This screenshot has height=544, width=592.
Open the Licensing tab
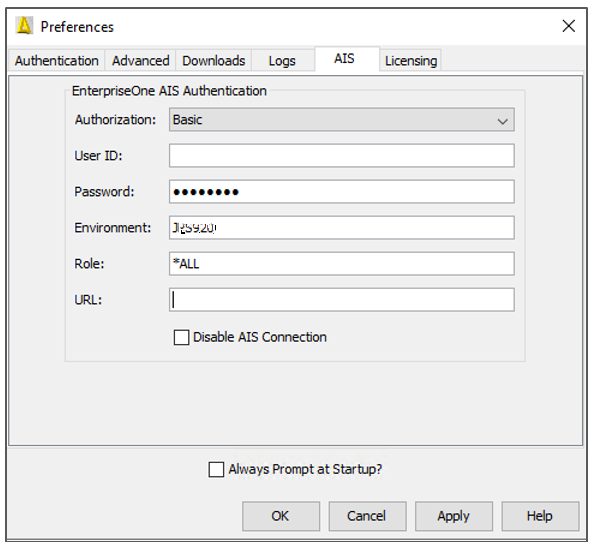pyautogui.click(x=411, y=60)
